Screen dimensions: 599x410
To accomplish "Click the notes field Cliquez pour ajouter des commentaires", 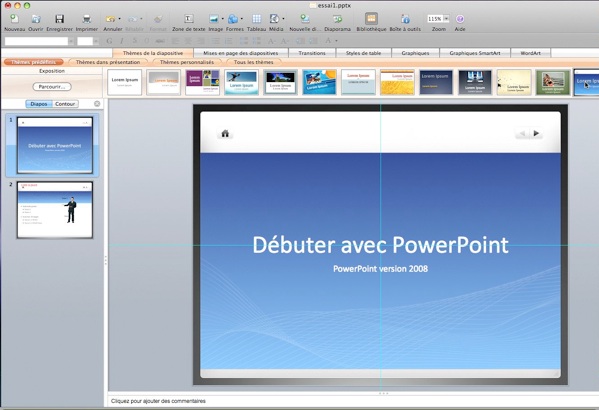I will tap(158, 401).
